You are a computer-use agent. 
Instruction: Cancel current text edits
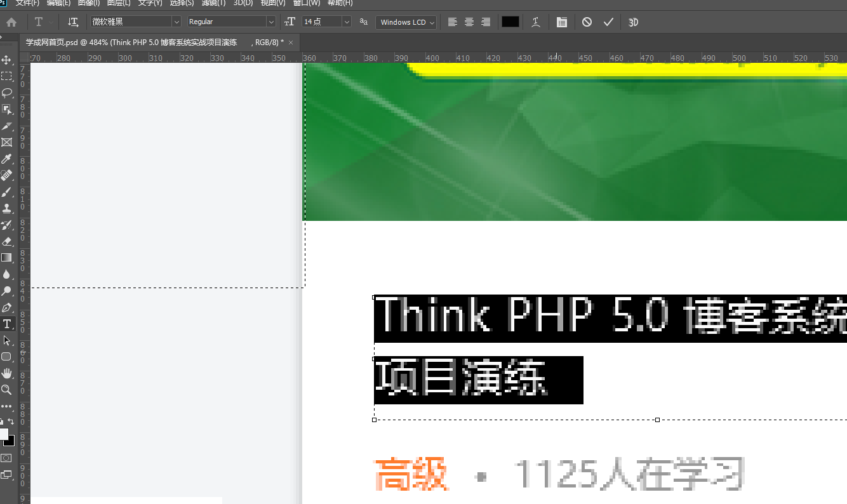[587, 22]
